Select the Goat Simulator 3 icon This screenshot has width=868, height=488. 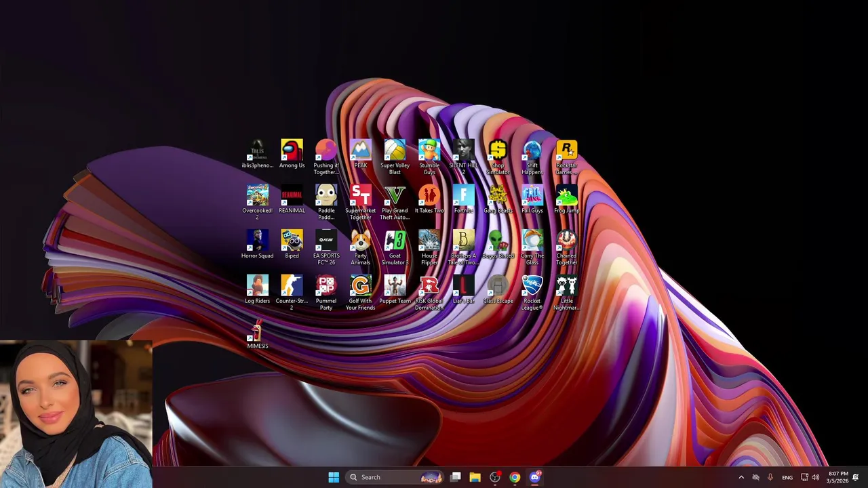pyautogui.click(x=395, y=247)
